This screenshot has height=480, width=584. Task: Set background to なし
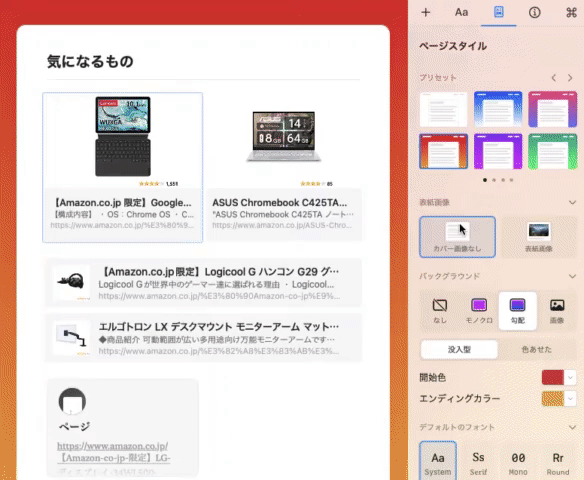(440, 311)
